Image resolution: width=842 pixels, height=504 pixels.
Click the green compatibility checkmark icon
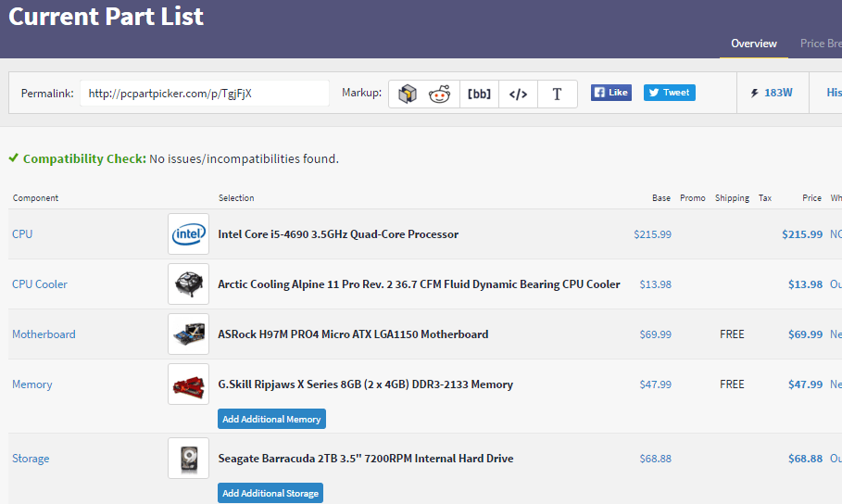click(x=13, y=157)
